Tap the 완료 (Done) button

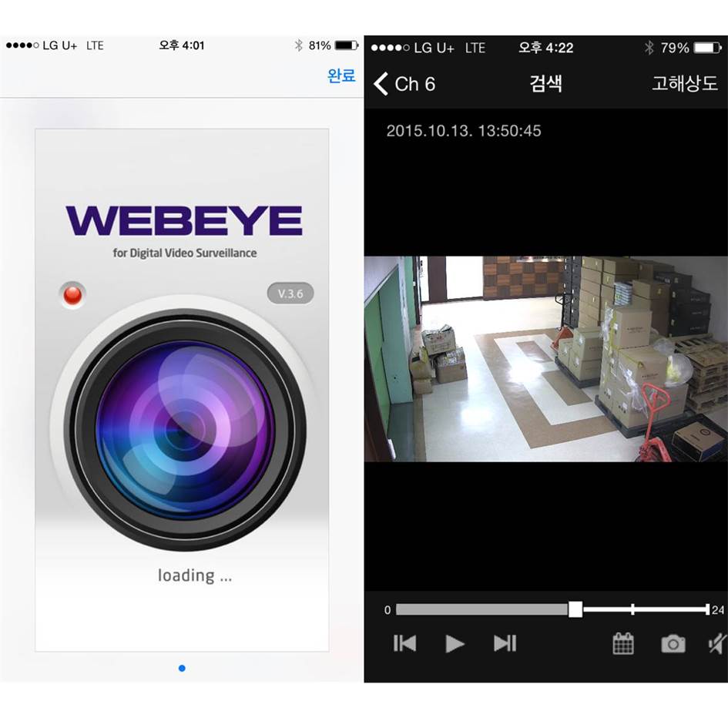(x=341, y=75)
